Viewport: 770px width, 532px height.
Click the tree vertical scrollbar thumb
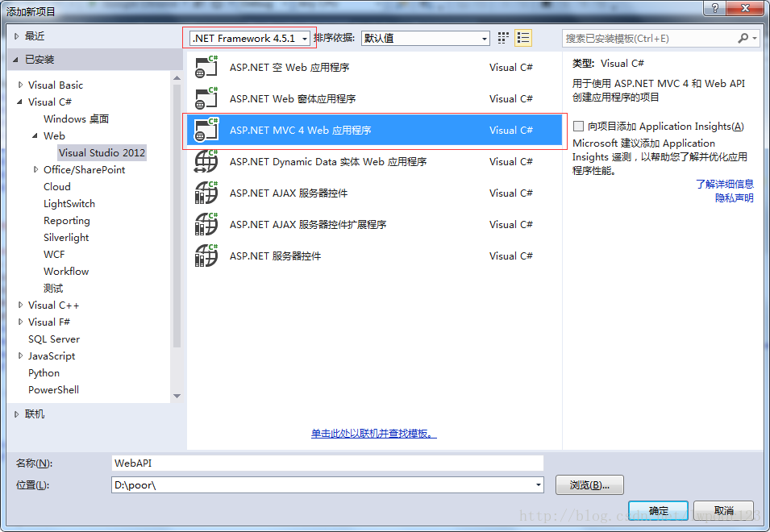click(177, 216)
